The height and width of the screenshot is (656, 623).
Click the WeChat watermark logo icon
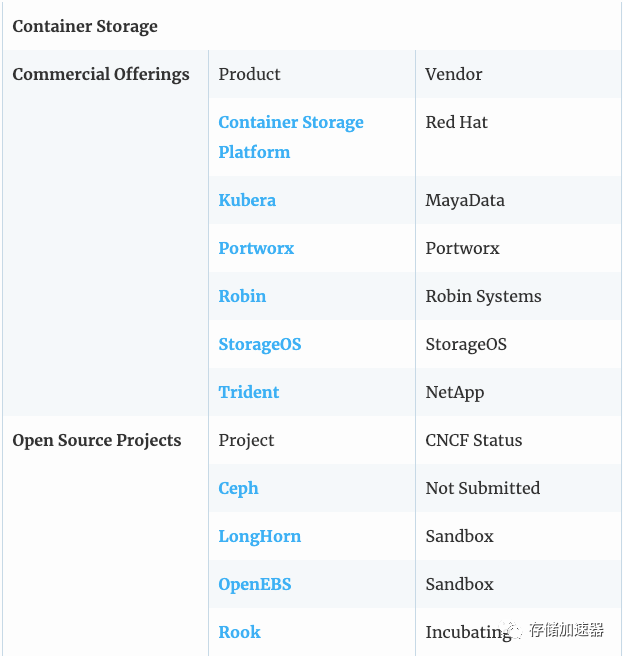[x=512, y=630]
